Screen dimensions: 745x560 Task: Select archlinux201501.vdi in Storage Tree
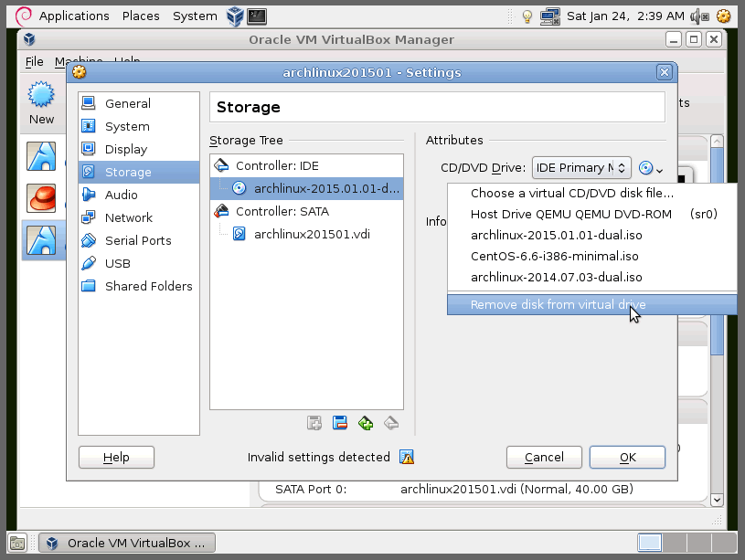[x=306, y=234]
